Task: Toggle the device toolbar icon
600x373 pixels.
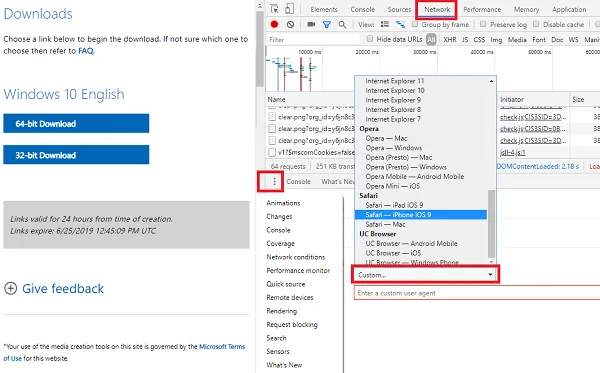Action: click(290, 9)
